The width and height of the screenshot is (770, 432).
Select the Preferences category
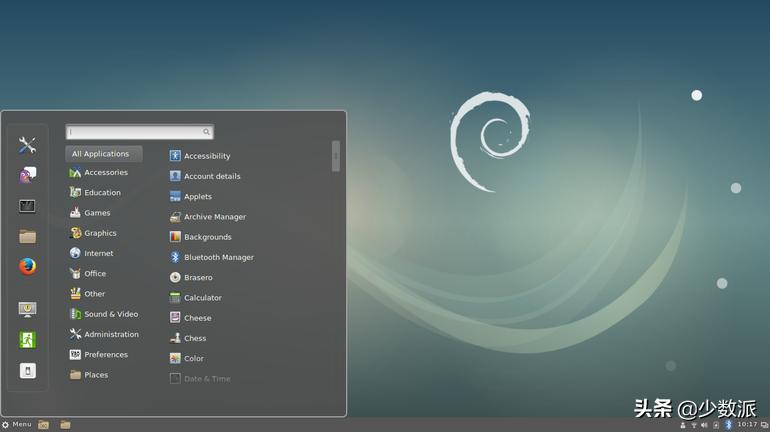(x=99, y=354)
